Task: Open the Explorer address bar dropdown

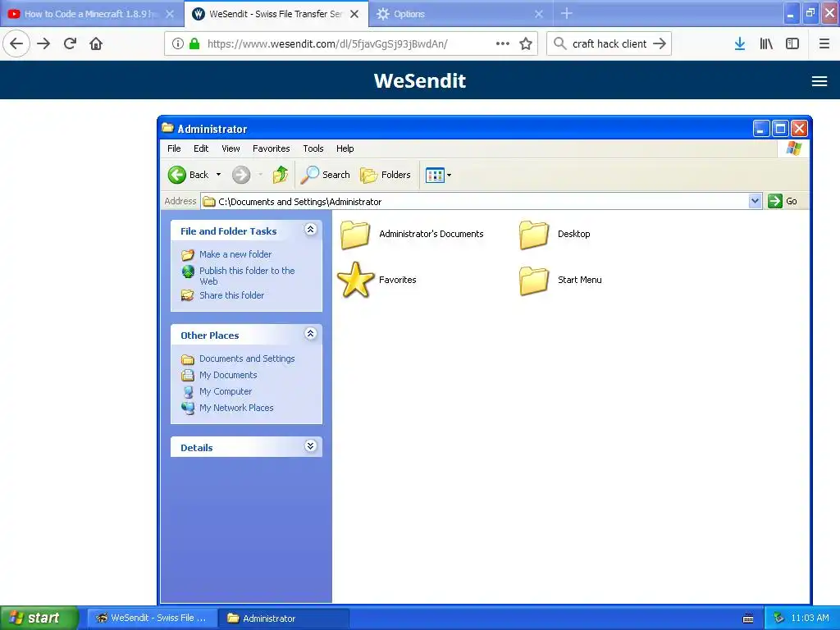Action: click(x=755, y=202)
